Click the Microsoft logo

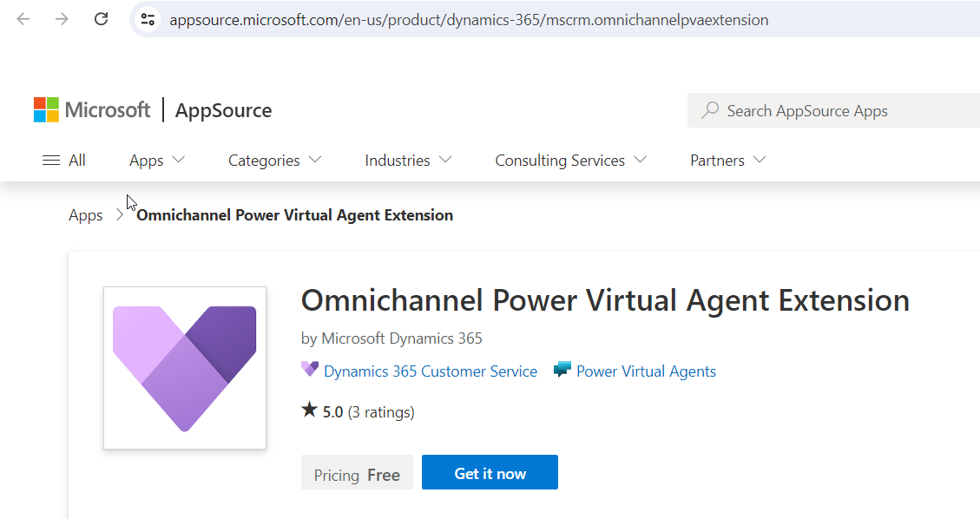point(92,110)
